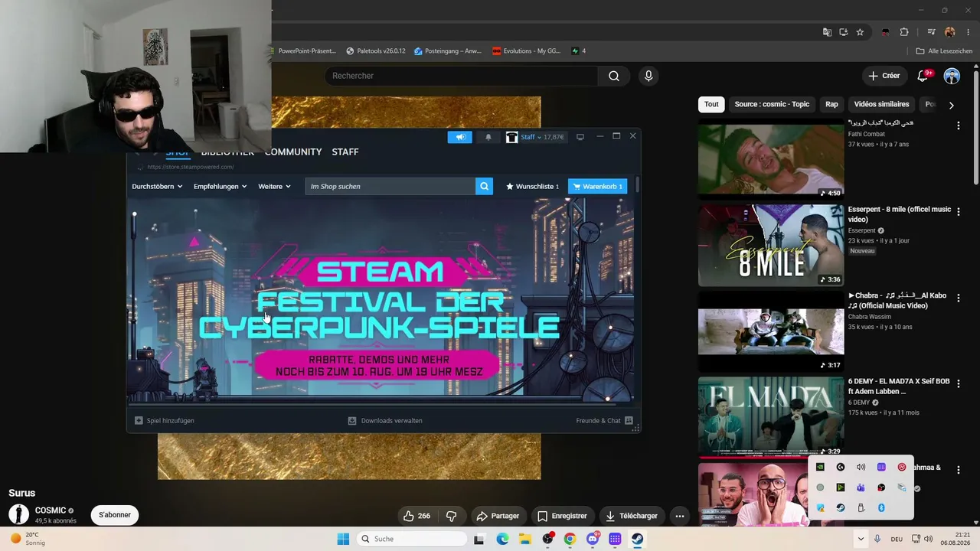Viewport: 980px width, 551px height.
Task: Click the Partager share button
Action: pos(498,516)
